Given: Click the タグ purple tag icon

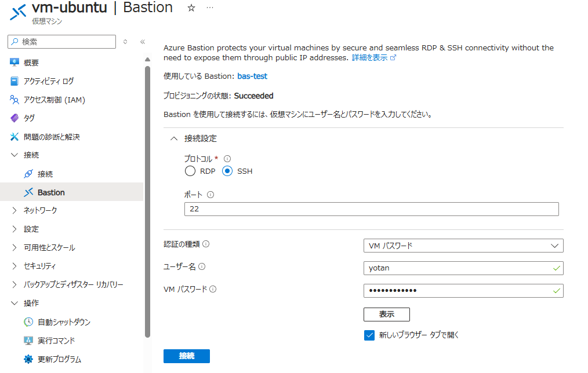Looking at the screenshot, I should (14, 118).
